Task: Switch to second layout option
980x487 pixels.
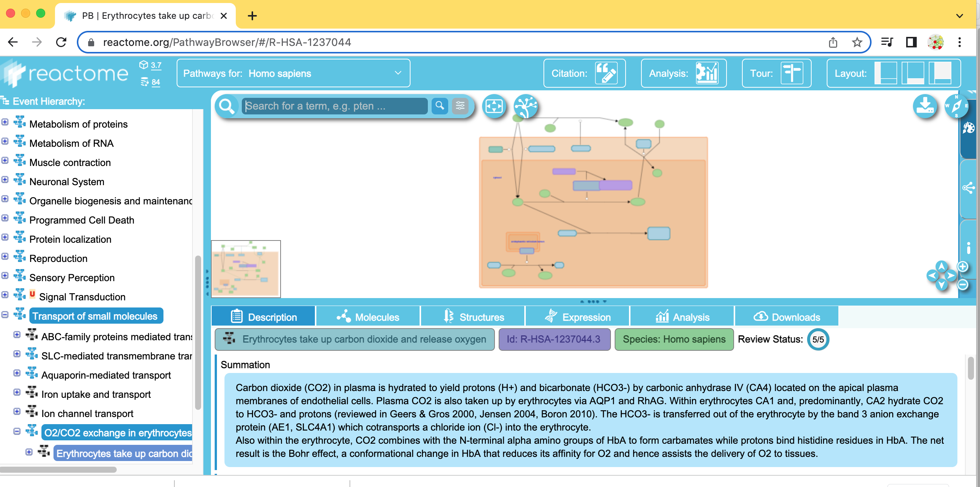Action: click(913, 73)
